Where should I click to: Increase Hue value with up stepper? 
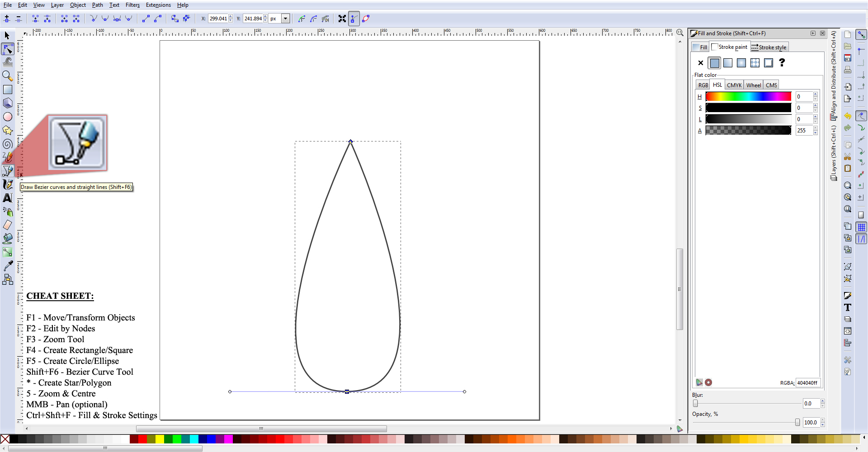(x=816, y=94)
